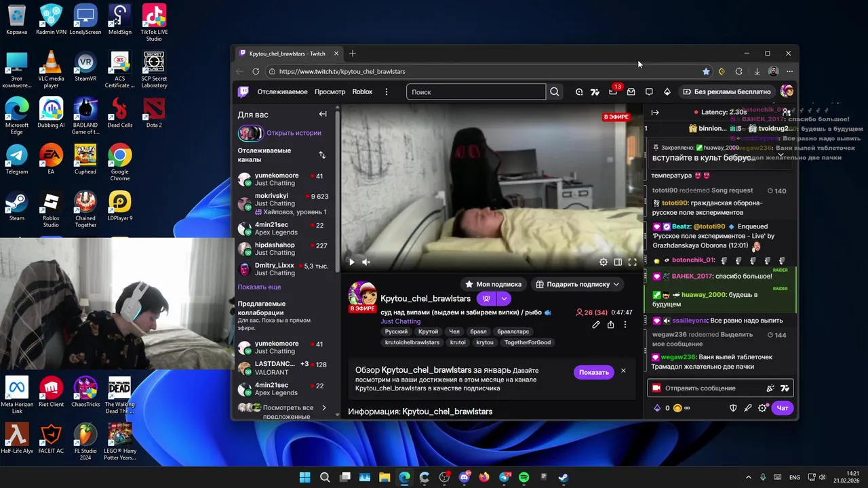Click Без рекламы бесплатно button
The height and width of the screenshot is (488, 868).
[x=728, y=91]
